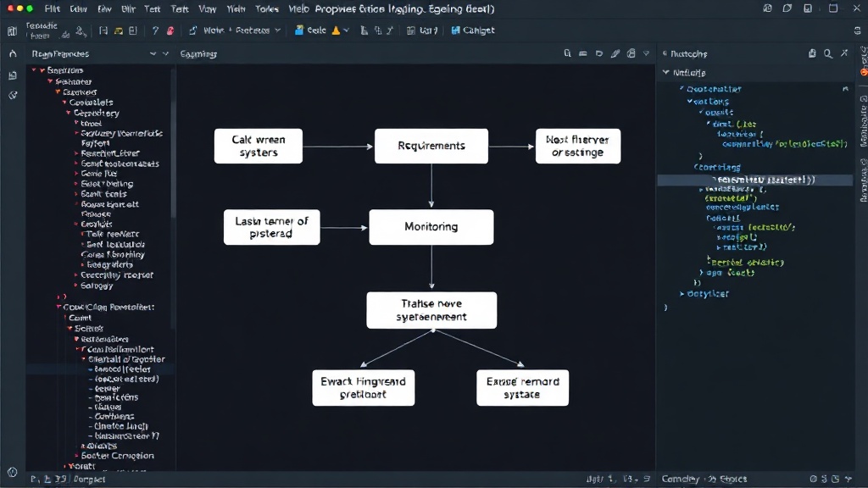Viewport: 868px width, 488px height.
Task: Click the third icon in left sidebar strip
Action: [13, 95]
